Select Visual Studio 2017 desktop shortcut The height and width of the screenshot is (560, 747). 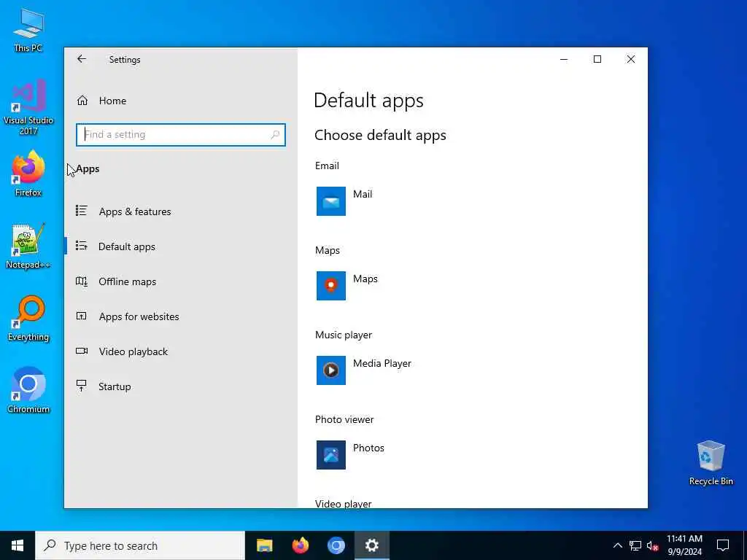click(x=28, y=107)
